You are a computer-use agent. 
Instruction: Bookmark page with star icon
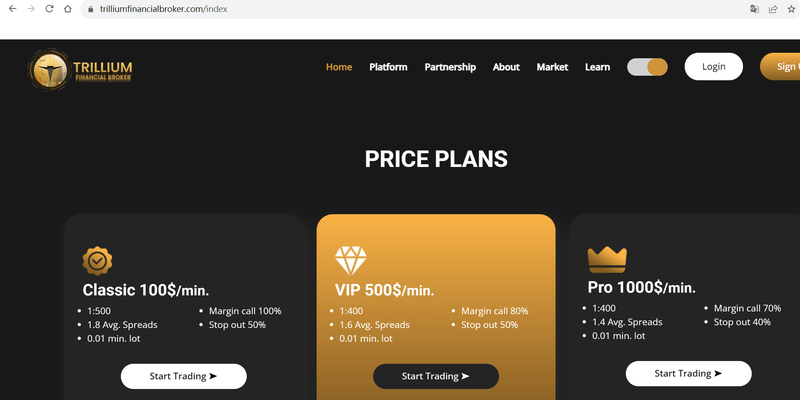click(791, 9)
